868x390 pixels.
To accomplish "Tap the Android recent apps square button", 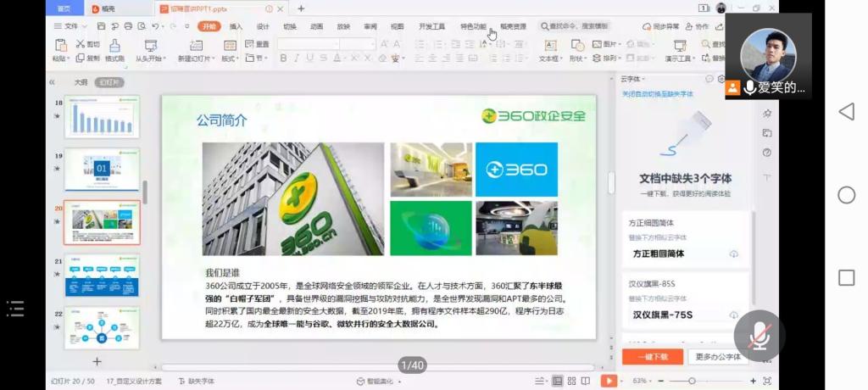I will coord(847,277).
